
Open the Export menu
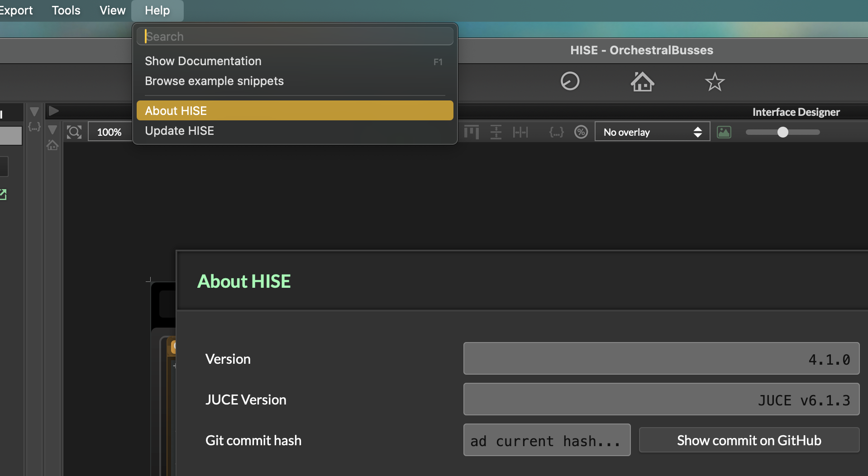pyautogui.click(x=16, y=10)
